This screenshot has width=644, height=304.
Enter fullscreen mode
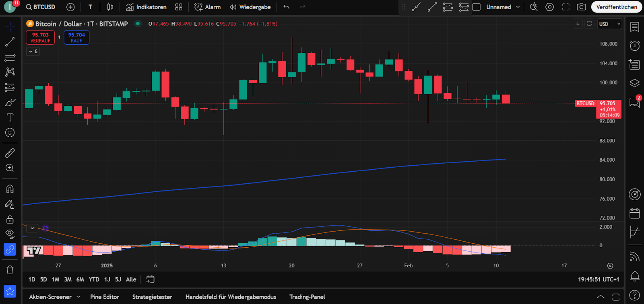(x=566, y=7)
